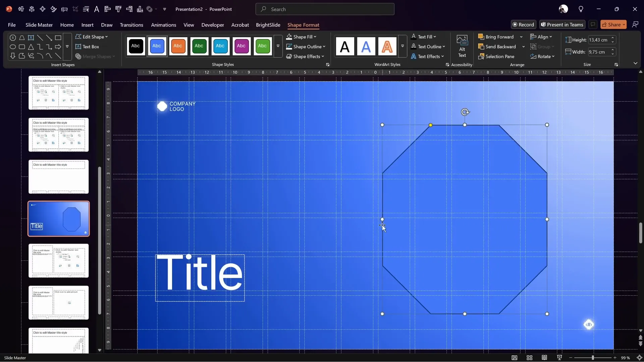Switch to Reading view
644x362 pixels.
pos(544,358)
